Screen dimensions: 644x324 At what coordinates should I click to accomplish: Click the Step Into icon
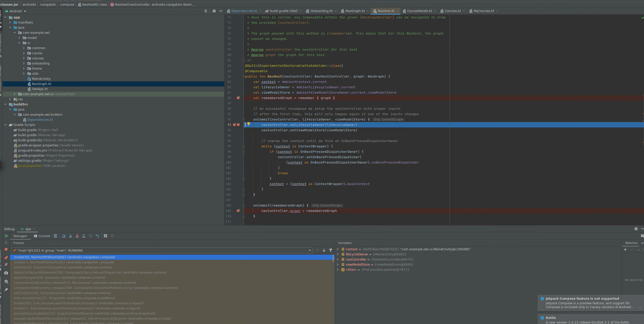tap(71, 236)
